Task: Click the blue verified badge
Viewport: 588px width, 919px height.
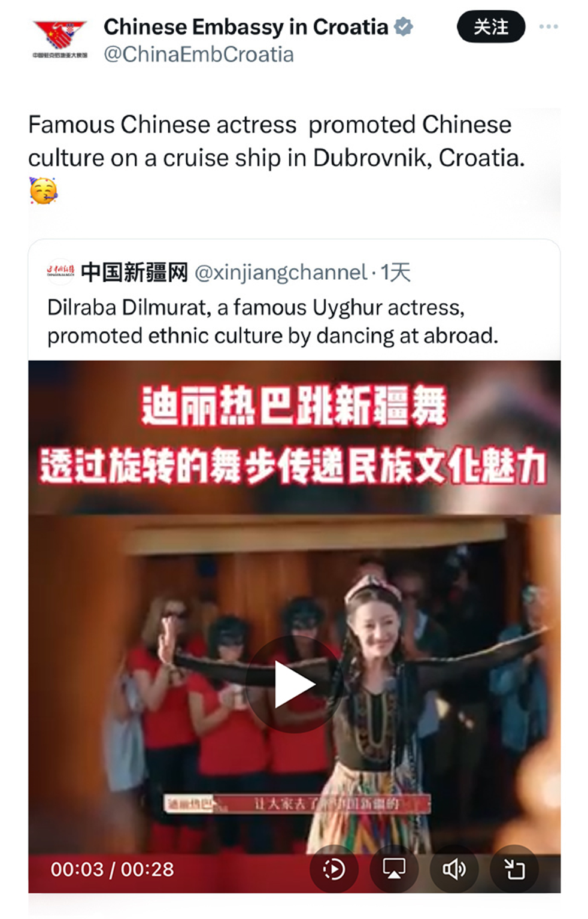Action: coord(404,27)
